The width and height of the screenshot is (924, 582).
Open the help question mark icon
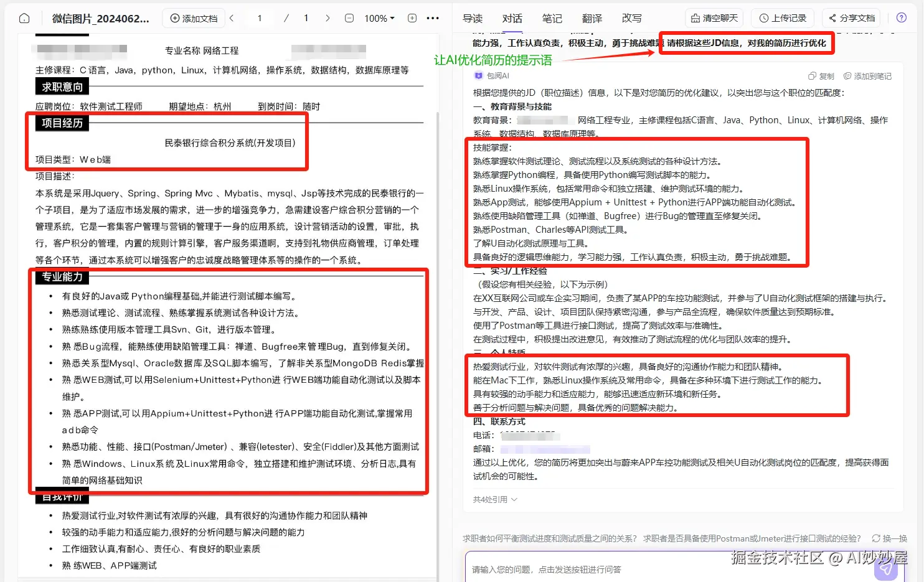point(901,17)
